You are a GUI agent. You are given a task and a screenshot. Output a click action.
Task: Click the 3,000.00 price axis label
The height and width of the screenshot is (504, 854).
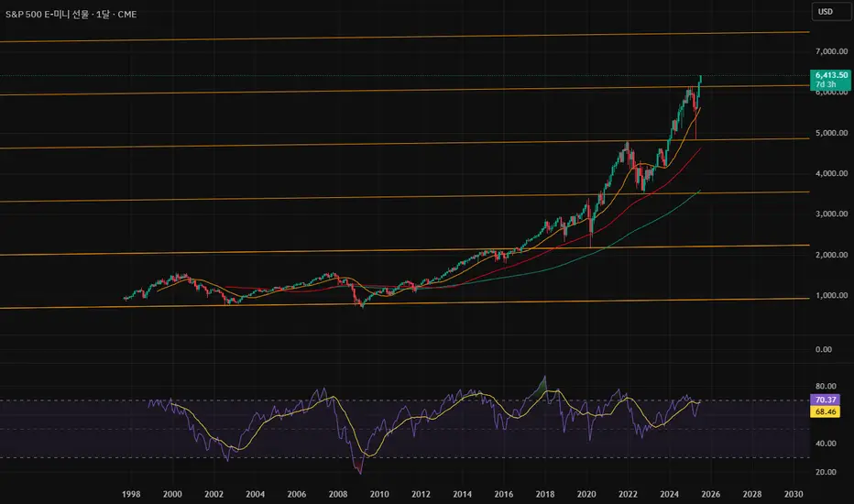tap(831, 214)
